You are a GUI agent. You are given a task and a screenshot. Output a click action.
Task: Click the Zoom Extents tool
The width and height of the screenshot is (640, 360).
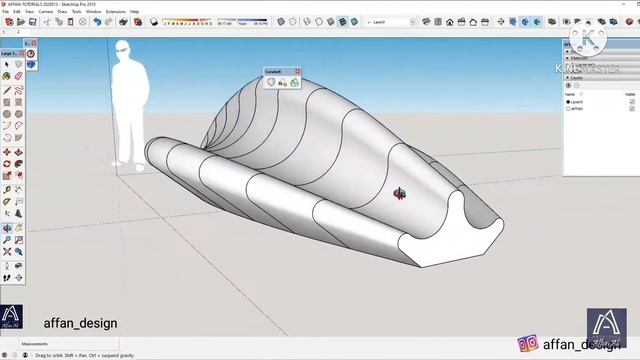pos(7,252)
